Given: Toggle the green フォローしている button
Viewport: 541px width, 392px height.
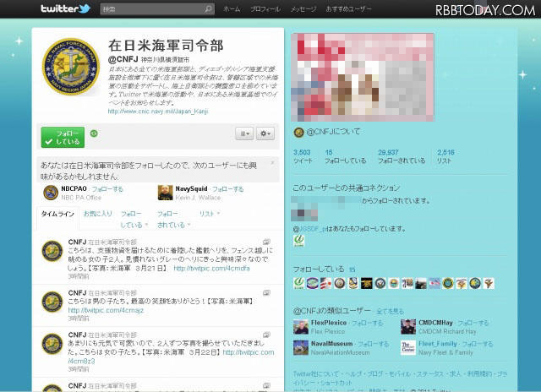Looking at the screenshot, I should [63, 137].
